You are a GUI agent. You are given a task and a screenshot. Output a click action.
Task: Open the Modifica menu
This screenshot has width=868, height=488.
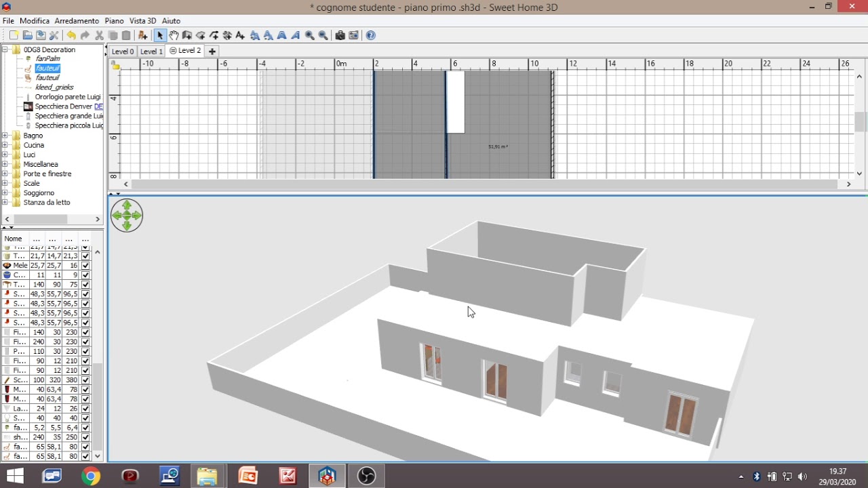pyautogui.click(x=35, y=21)
